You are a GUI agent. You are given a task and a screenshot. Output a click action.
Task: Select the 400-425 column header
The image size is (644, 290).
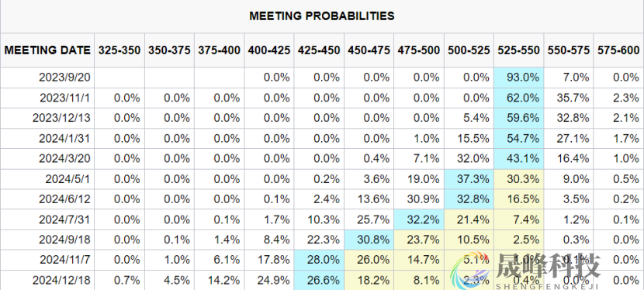269,50
